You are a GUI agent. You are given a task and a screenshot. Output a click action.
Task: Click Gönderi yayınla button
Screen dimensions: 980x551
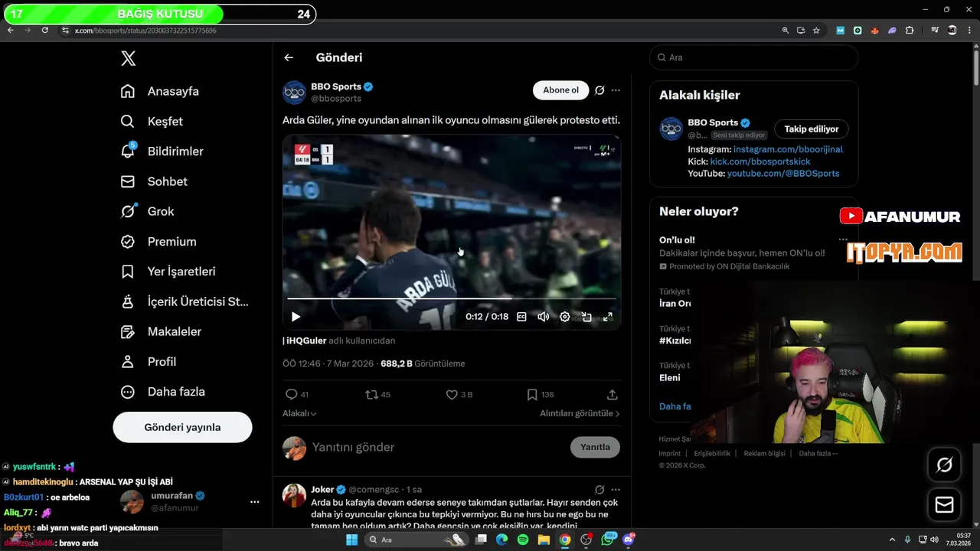click(182, 427)
